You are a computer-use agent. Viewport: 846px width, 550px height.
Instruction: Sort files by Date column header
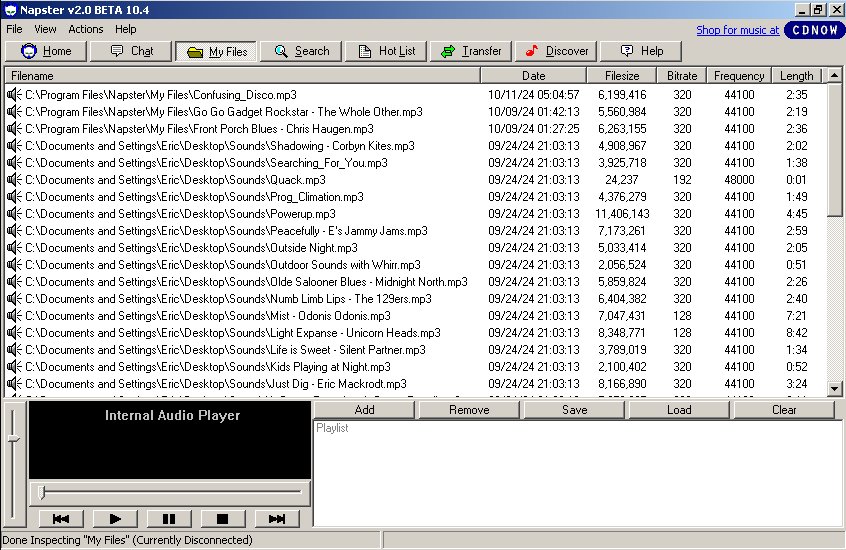click(x=533, y=76)
